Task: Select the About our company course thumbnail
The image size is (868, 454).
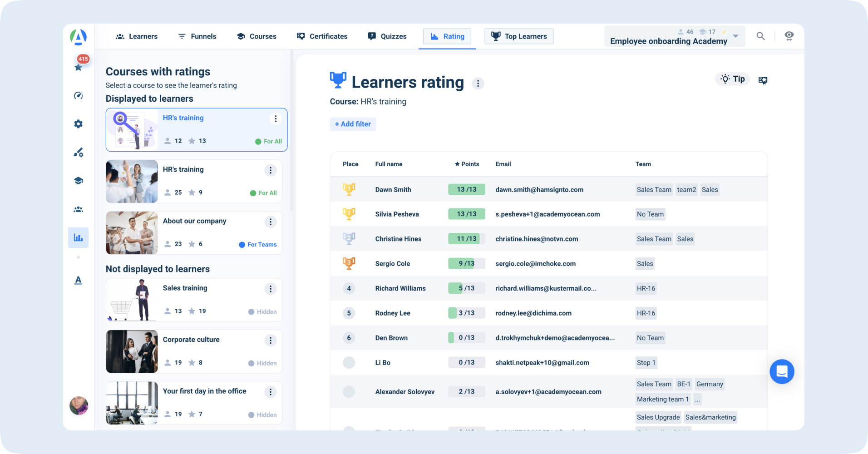Action: click(132, 233)
